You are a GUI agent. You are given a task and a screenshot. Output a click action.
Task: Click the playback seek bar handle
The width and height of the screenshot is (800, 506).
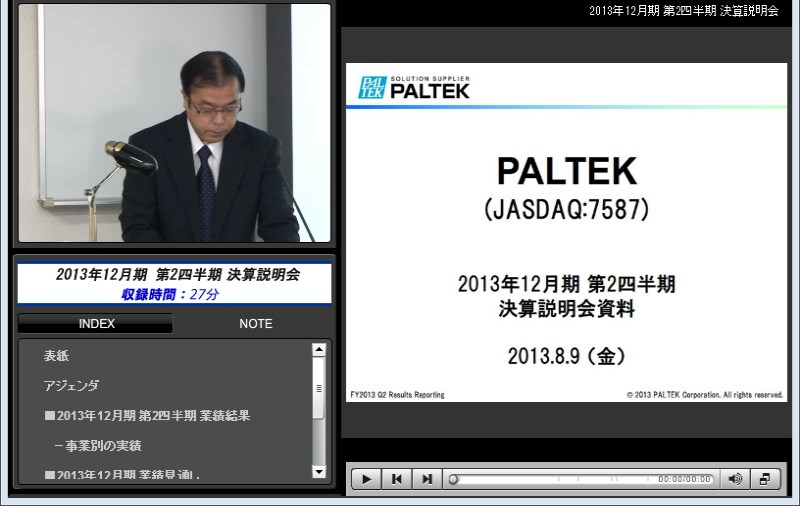pyautogui.click(x=453, y=479)
